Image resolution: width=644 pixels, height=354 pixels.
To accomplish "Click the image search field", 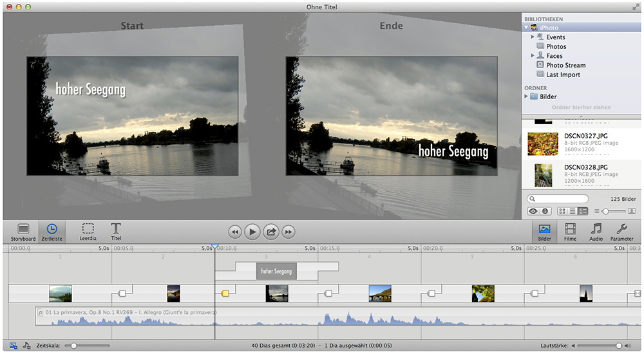I will point(559,200).
